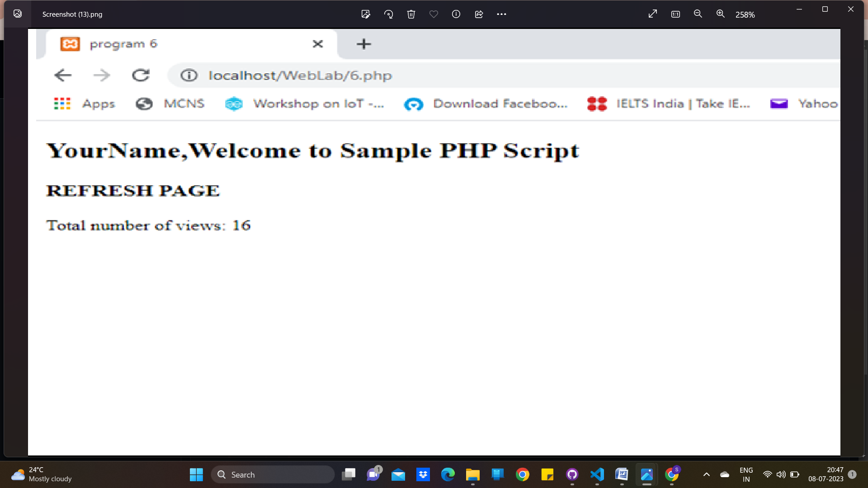Screen dimensions: 868x488
Task: Launch Visual Studio Code from the taskbar
Action: pos(597,475)
